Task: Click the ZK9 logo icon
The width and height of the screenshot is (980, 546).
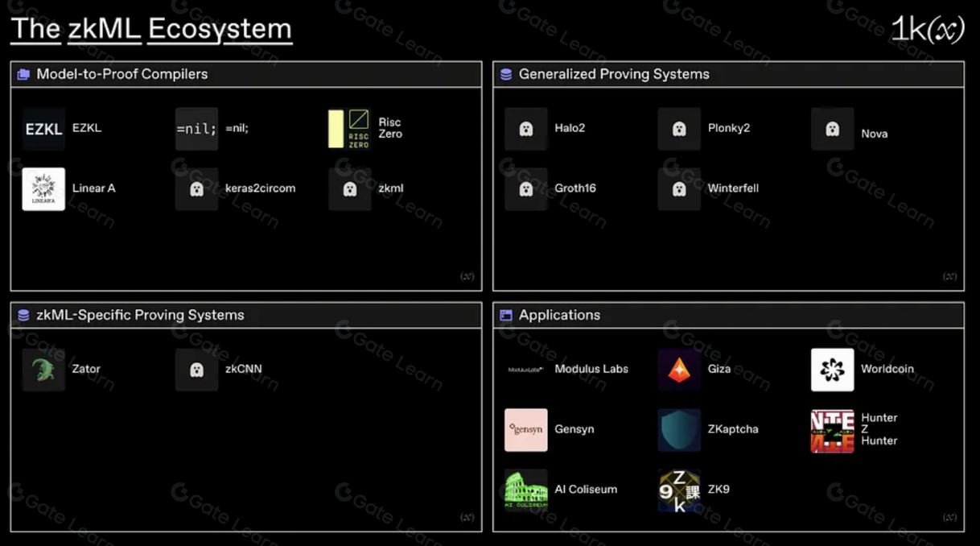Action: click(679, 490)
